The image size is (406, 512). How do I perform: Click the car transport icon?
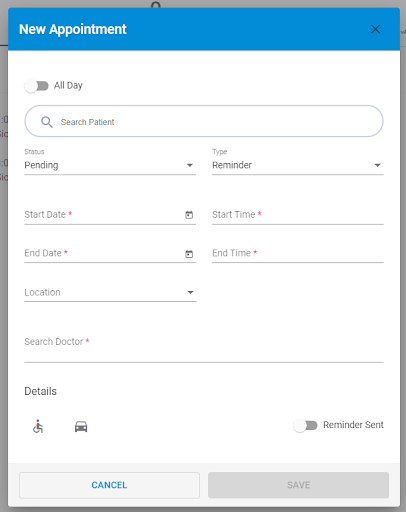pos(81,426)
